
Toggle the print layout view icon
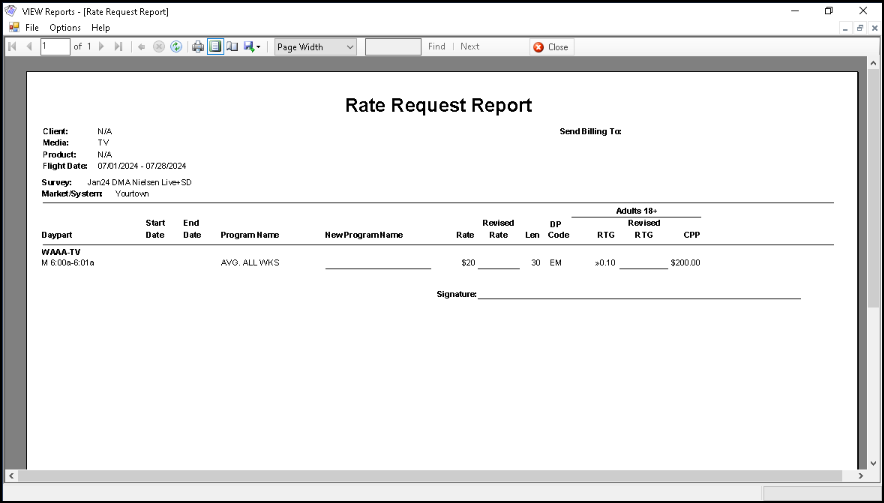click(215, 47)
